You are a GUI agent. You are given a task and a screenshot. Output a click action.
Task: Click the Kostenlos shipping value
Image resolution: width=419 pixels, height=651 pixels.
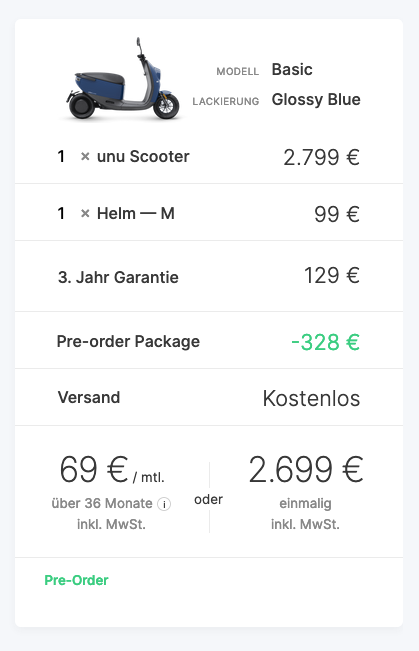pyautogui.click(x=311, y=399)
